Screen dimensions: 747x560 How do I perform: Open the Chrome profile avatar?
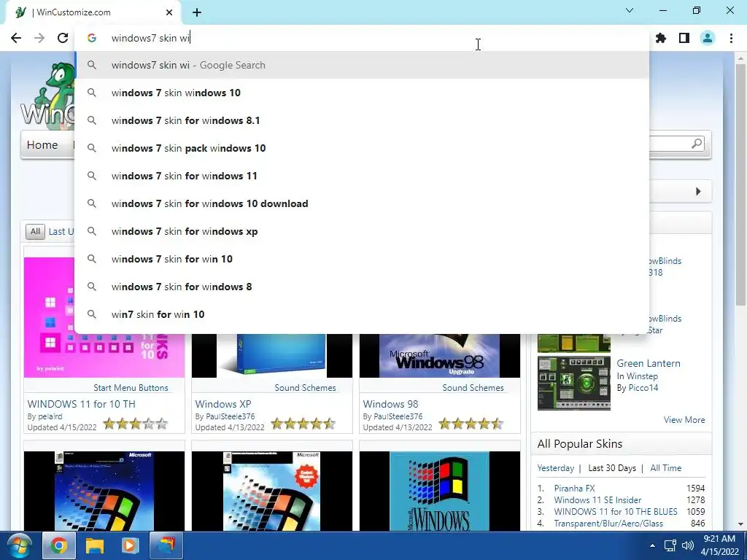708,38
